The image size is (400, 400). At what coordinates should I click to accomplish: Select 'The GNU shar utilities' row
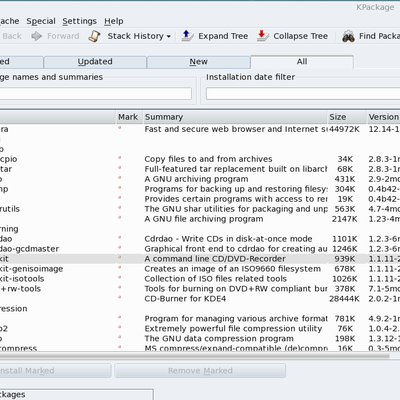pos(236,209)
